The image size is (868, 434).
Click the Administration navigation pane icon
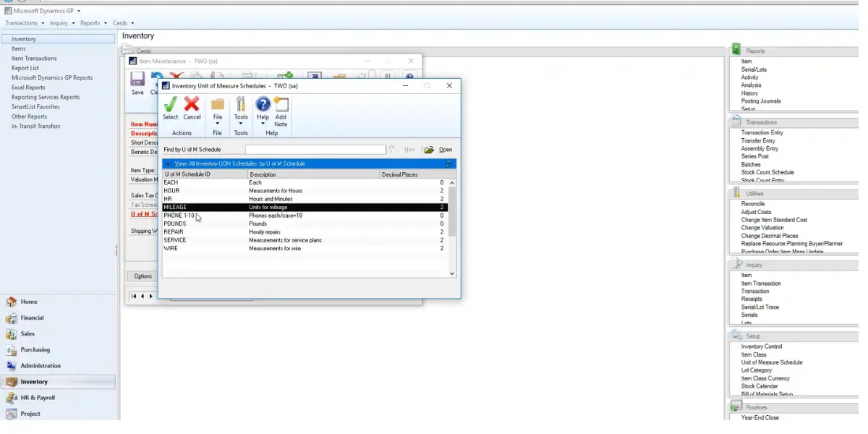tap(11, 365)
